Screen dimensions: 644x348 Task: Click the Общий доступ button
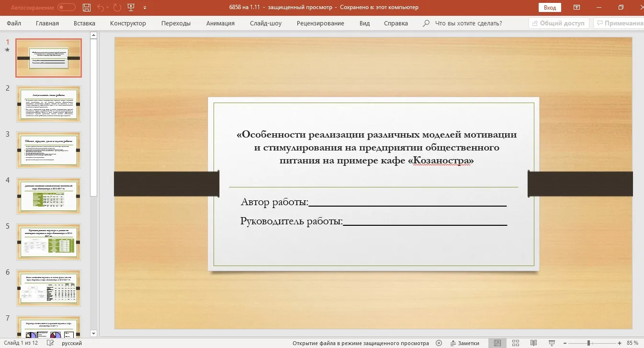pos(559,23)
